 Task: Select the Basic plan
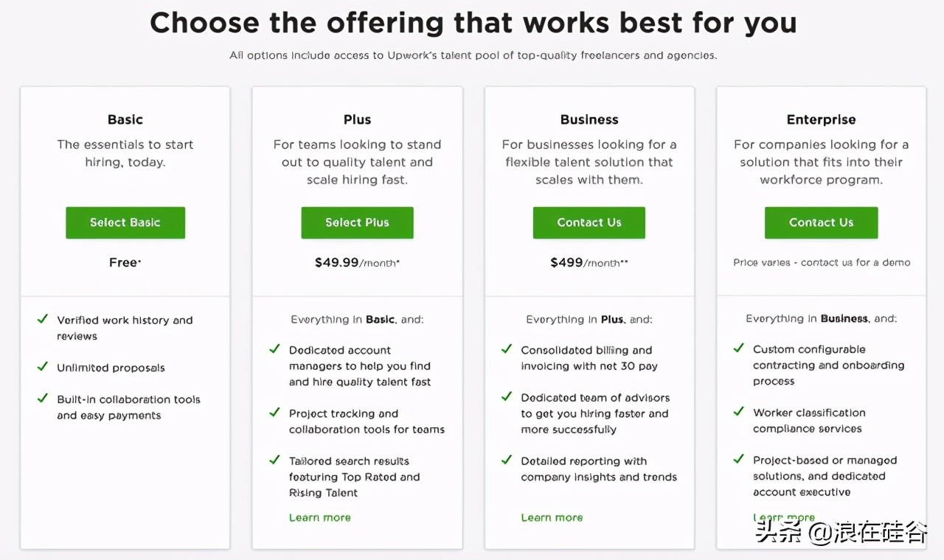[x=125, y=223]
